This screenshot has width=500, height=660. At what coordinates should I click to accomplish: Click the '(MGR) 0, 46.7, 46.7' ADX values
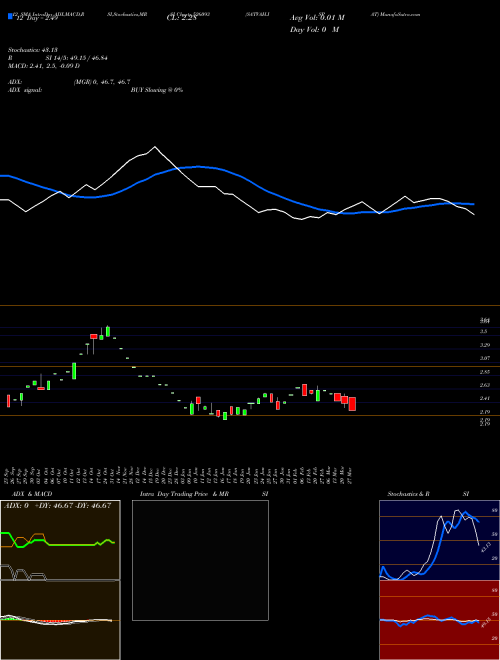[x=102, y=82]
